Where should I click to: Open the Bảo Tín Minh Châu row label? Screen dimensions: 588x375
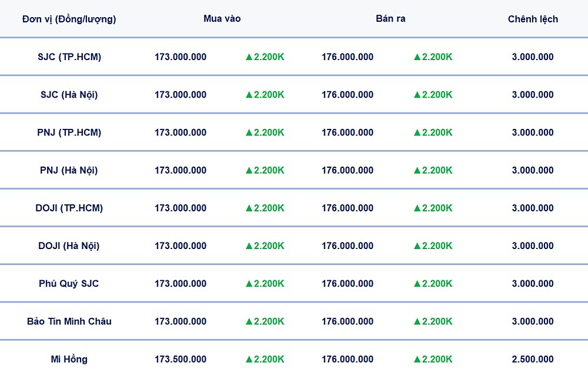tap(69, 321)
